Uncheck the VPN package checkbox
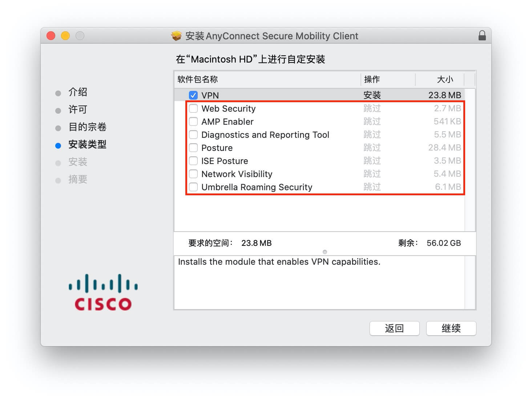The height and width of the screenshot is (400, 532). click(193, 95)
